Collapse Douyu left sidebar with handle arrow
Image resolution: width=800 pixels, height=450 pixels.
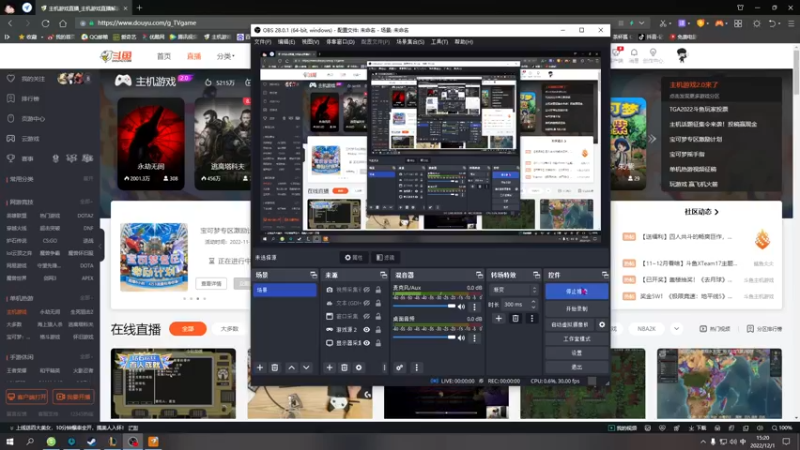click(101, 246)
